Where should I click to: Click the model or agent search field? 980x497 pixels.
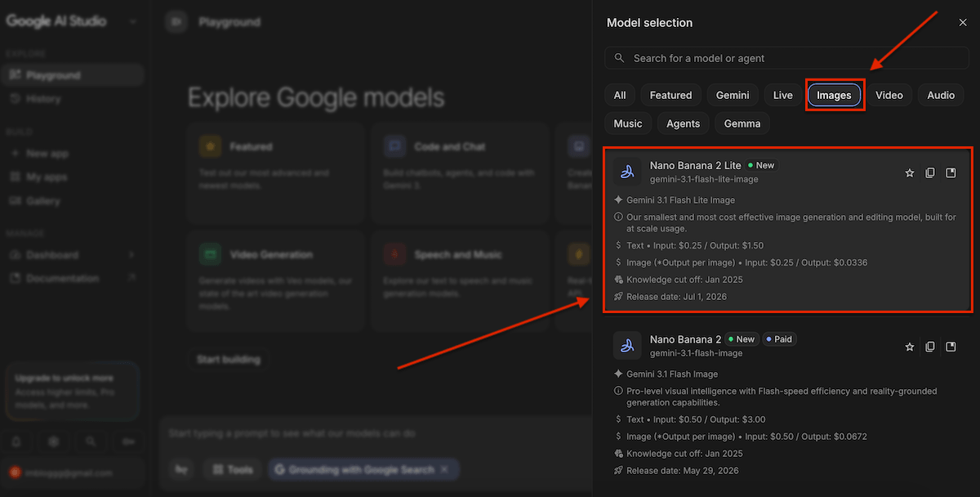787,58
